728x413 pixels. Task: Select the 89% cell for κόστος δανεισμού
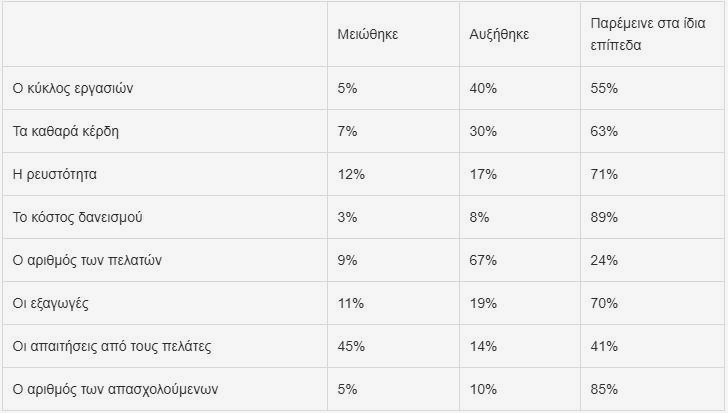[x=604, y=217]
